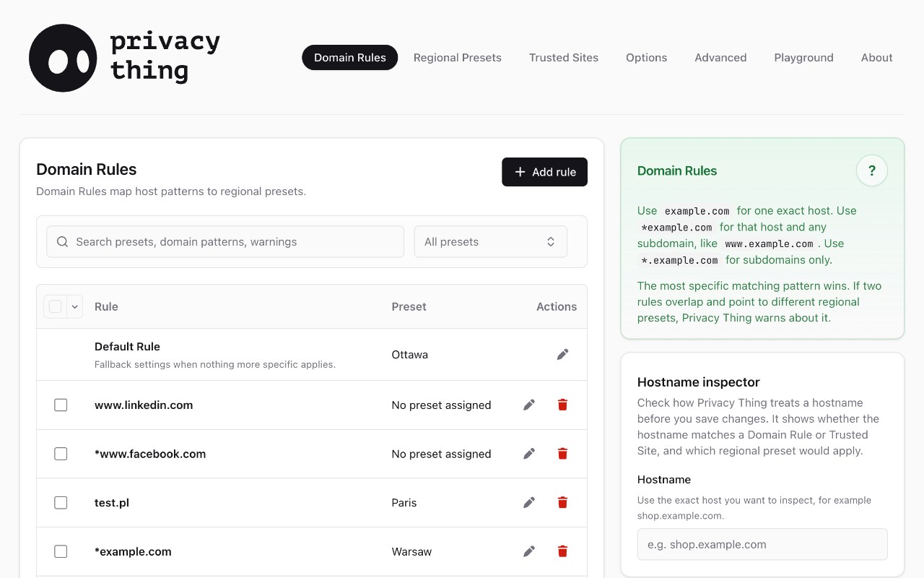Viewport: 924px width, 578px height.
Task: Edit the Default Rule with pencil icon
Action: click(562, 354)
